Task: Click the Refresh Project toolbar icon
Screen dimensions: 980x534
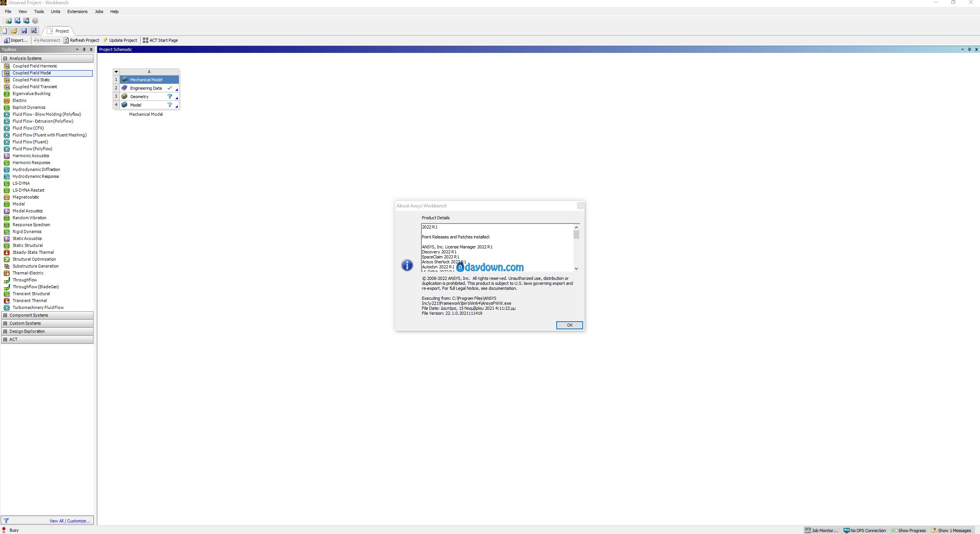Action: tap(66, 40)
